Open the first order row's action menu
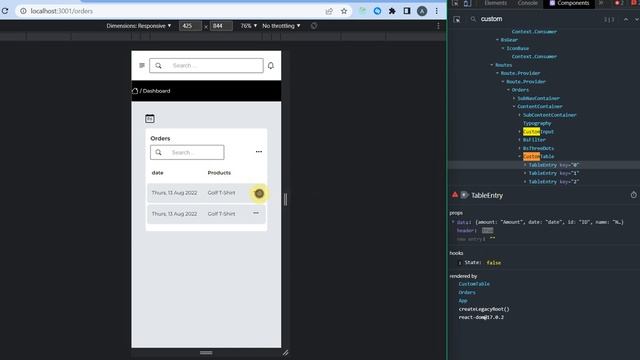Viewport: 640px width, 360px height. [x=259, y=193]
